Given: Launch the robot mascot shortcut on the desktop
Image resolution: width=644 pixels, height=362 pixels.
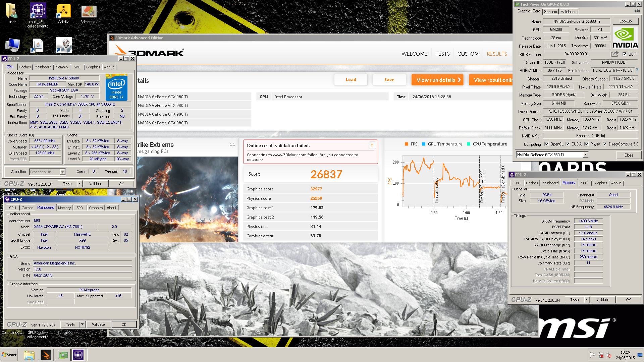Looking at the screenshot, I should pos(63,45).
